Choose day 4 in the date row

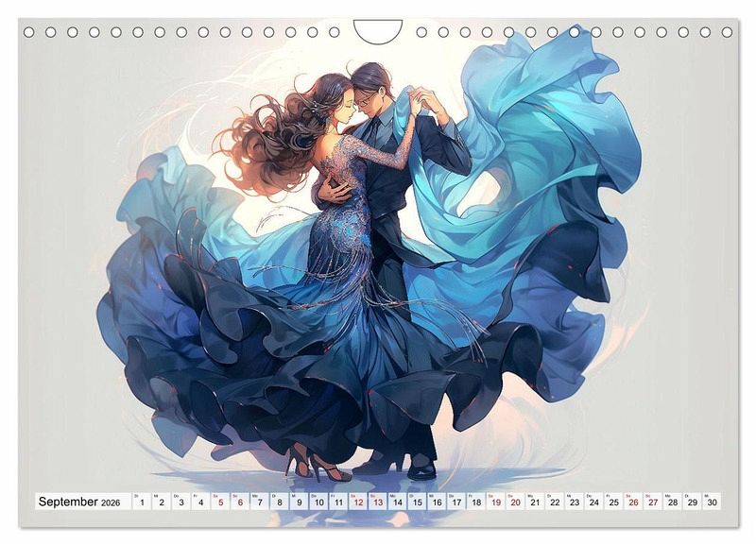(200, 502)
